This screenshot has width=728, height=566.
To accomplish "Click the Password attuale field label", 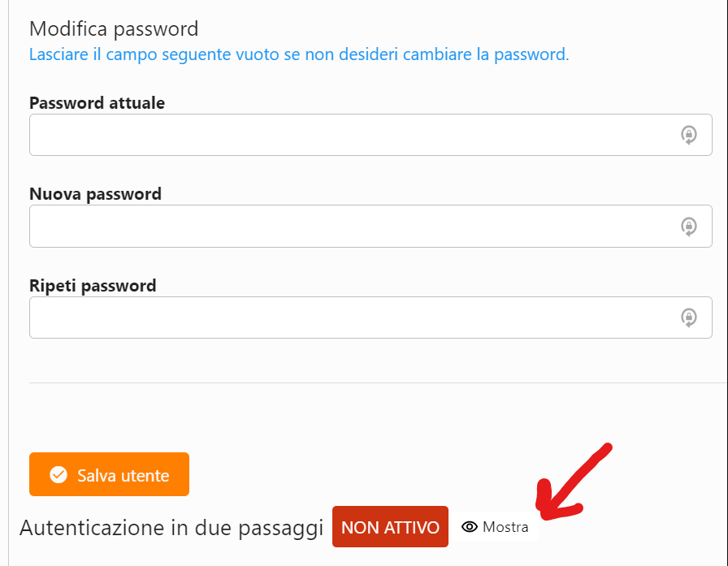I will [x=97, y=103].
